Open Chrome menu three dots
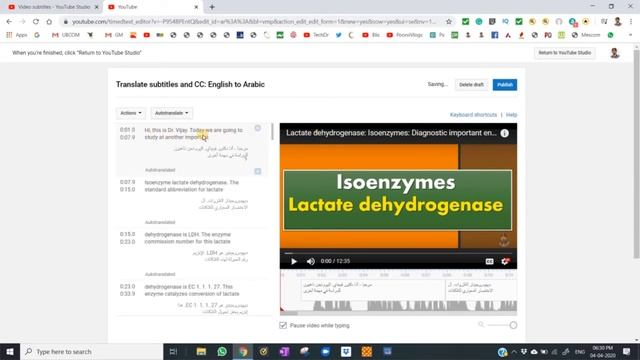 pos(631,22)
